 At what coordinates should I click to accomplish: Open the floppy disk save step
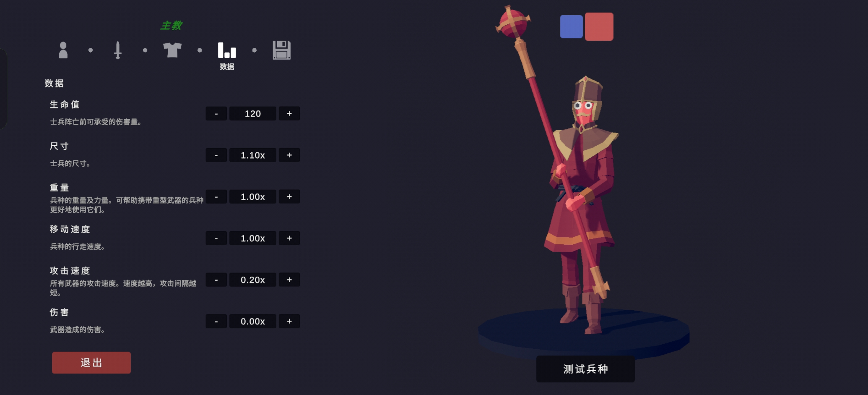click(x=281, y=50)
